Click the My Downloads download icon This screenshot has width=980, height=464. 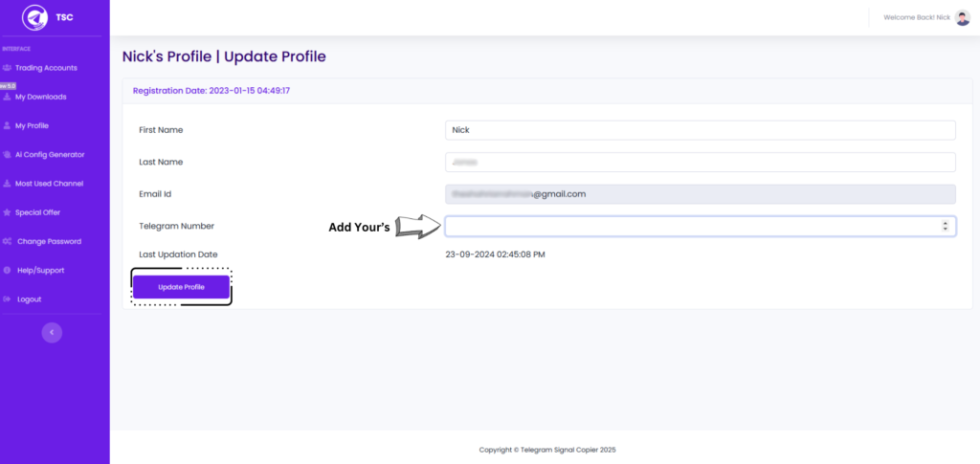point(7,97)
